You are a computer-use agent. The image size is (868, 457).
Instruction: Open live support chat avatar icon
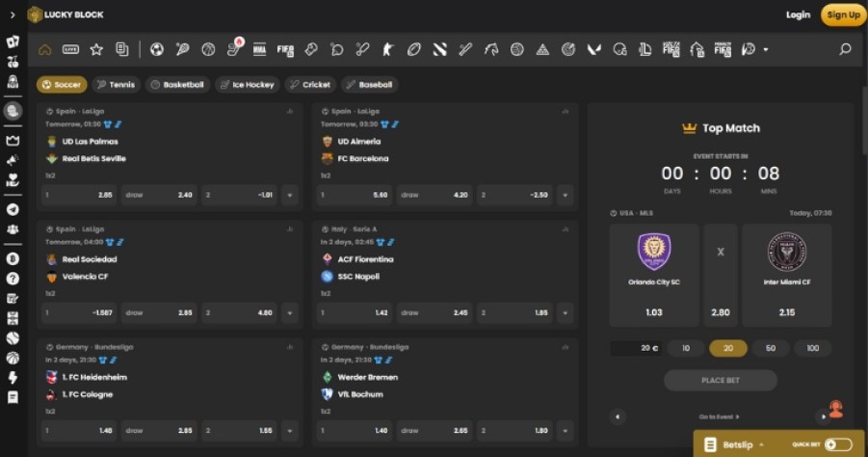tap(836, 410)
